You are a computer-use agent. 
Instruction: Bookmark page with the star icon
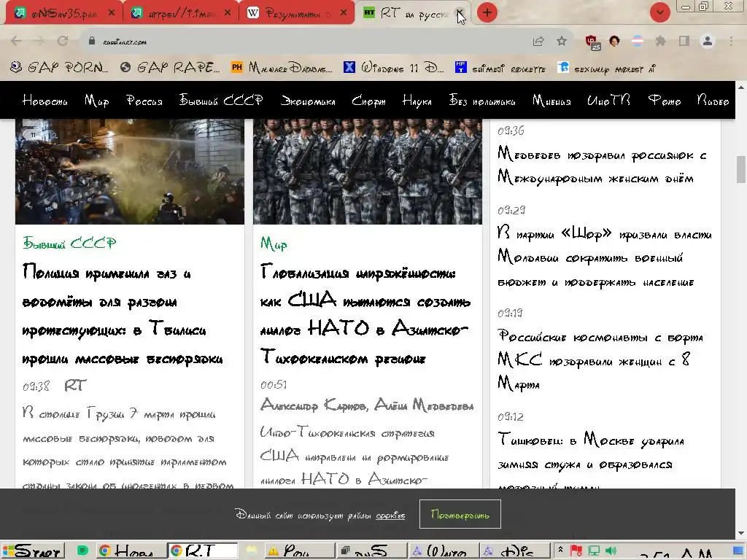coord(562,42)
